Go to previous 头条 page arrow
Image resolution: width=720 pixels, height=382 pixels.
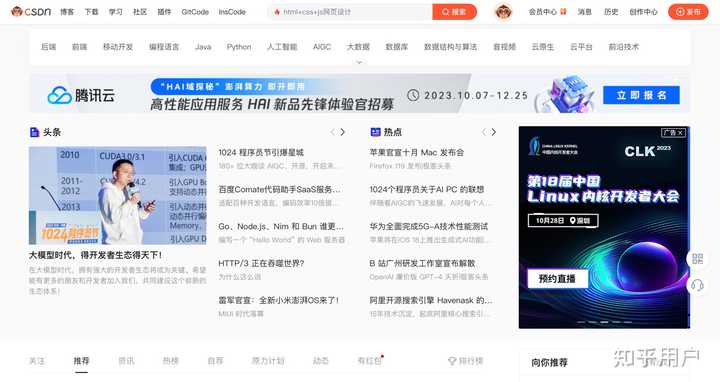point(332,132)
